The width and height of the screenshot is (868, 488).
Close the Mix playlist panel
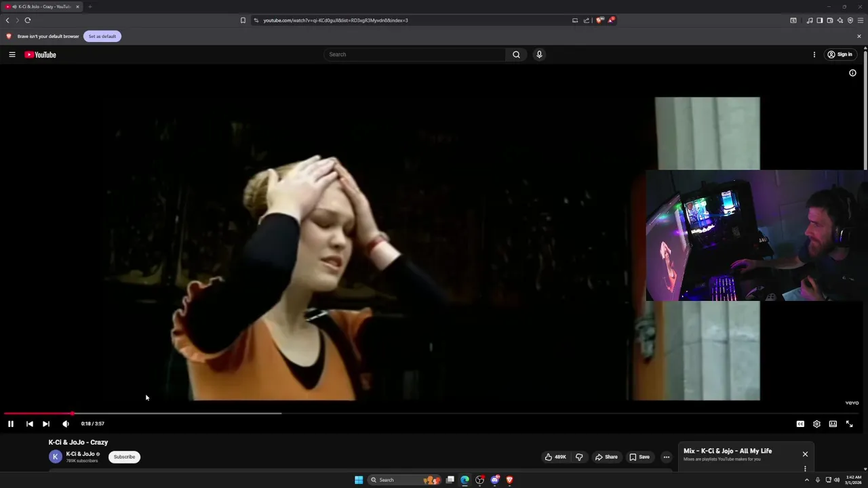tap(805, 454)
